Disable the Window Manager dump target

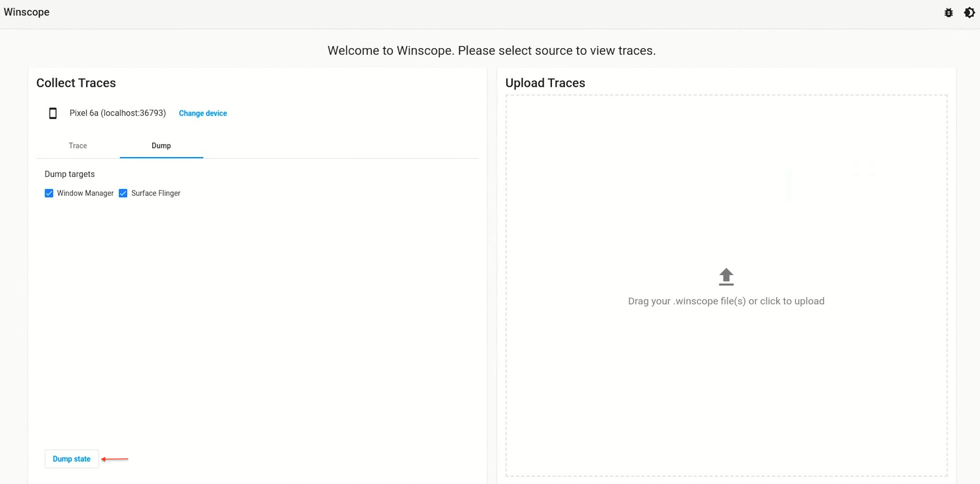tap(49, 193)
